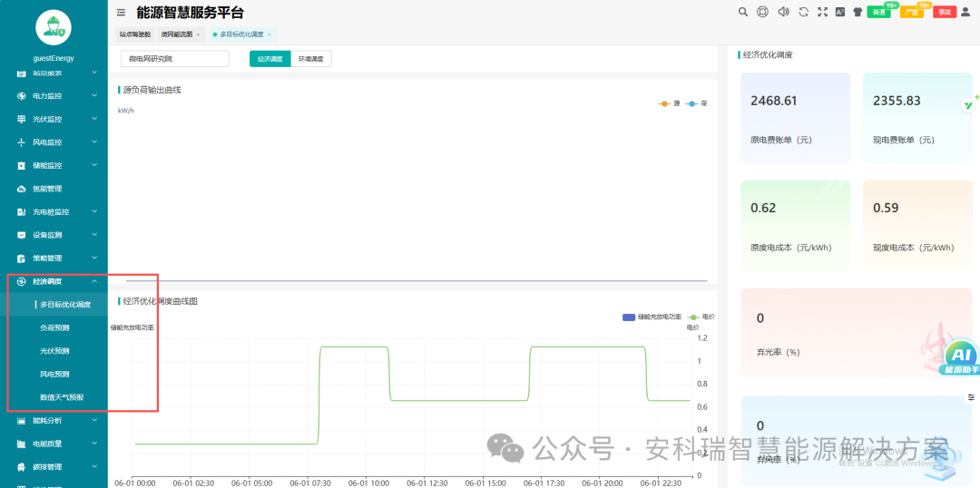This screenshot has width=980, height=488.
Task: Click the 电力监控 lightning icon
Action: [21, 96]
